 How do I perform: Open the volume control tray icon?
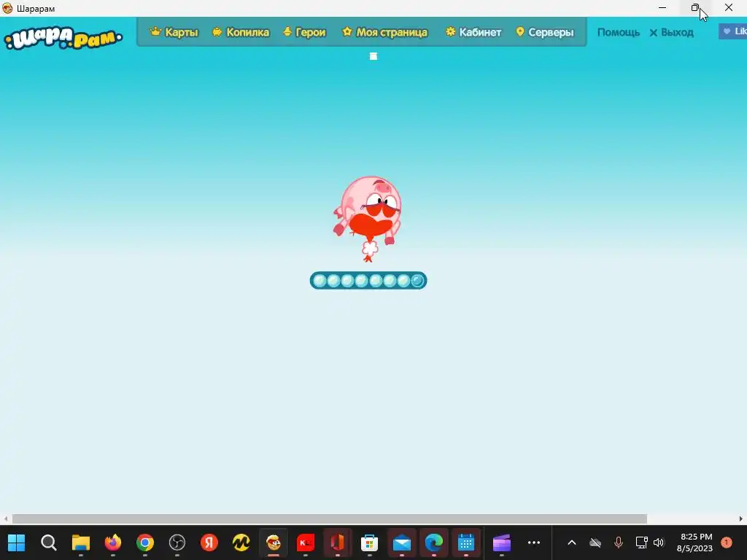(x=659, y=542)
